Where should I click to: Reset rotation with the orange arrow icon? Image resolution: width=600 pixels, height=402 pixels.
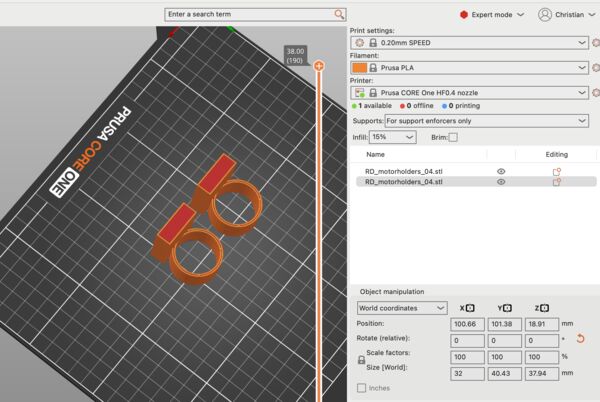coord(580,339)
